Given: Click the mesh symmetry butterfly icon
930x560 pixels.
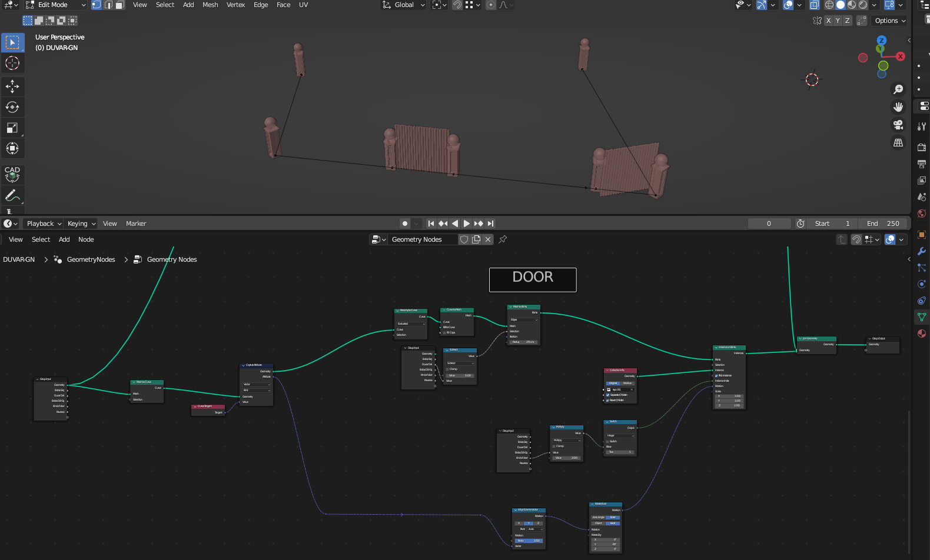Looking at the screenshot, I should point(817,21).
